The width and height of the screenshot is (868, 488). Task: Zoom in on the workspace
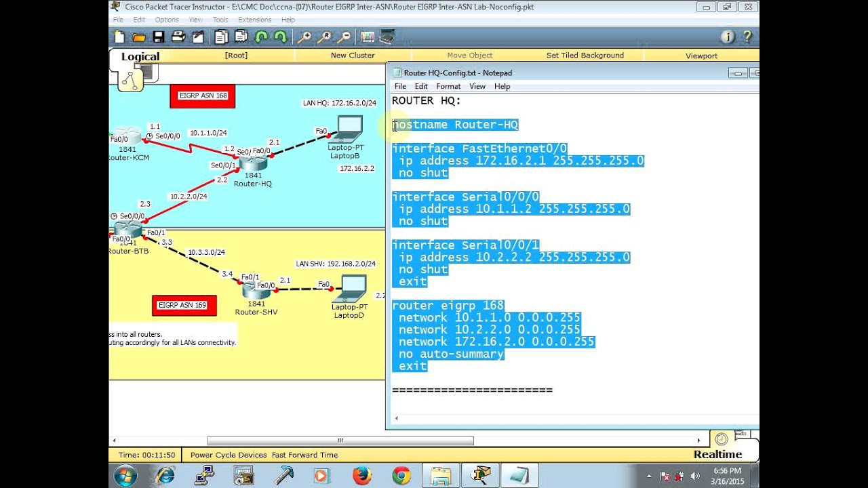(x=304, y=37)
